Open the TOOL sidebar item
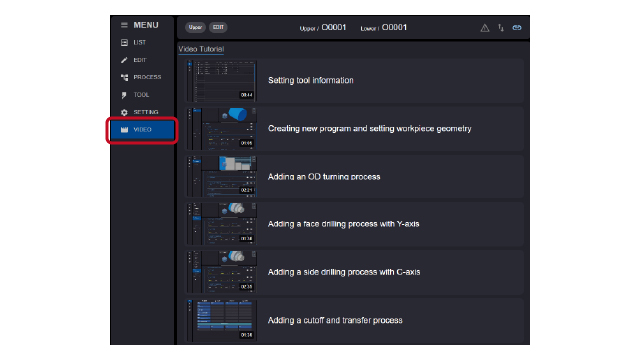Viewport: 640px width, 360px height. tap(142, 95)
